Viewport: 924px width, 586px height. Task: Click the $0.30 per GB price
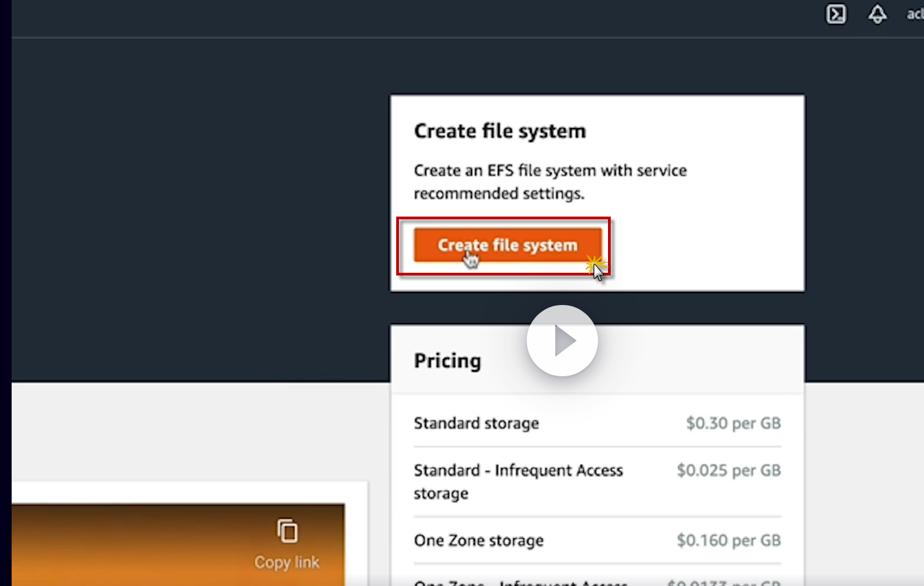click(733, 423)
